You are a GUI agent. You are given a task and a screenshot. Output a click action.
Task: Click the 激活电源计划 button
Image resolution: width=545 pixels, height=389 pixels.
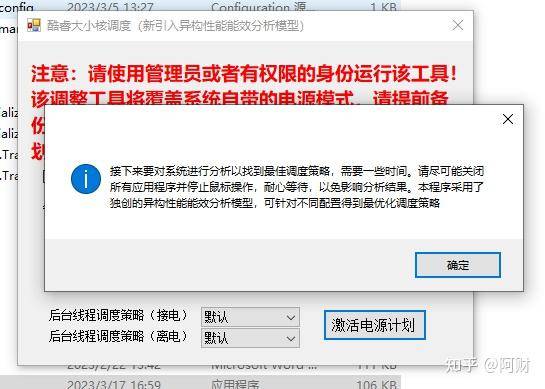[x=374, y=325]
